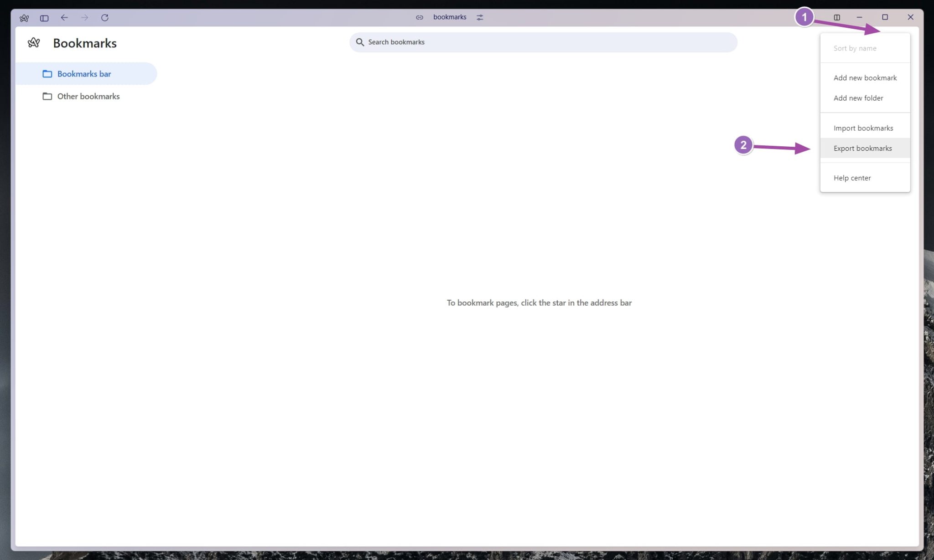
Task: Choose Import bookmarks from the menu
Action: [863, 128]
